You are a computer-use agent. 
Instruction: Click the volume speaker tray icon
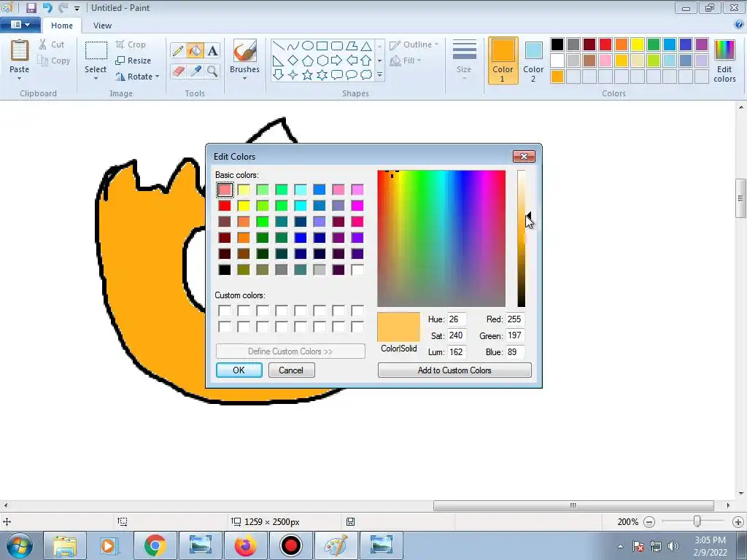[x=673, y=546]
